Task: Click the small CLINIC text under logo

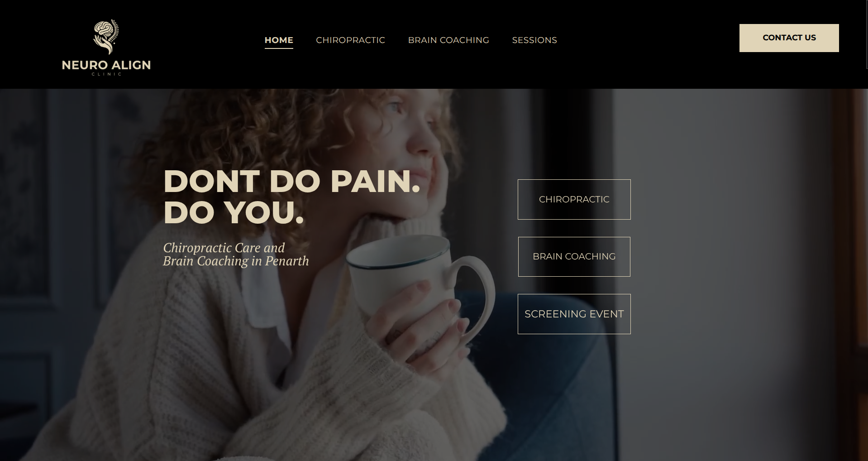Action: tap(106, 74)
